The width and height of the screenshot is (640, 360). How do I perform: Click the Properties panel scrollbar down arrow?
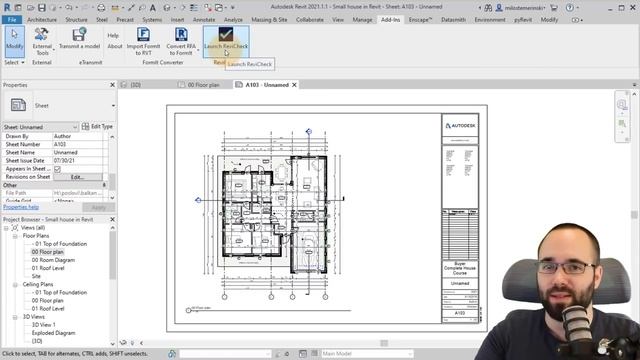pyautogui.click(x=113, y=198)
